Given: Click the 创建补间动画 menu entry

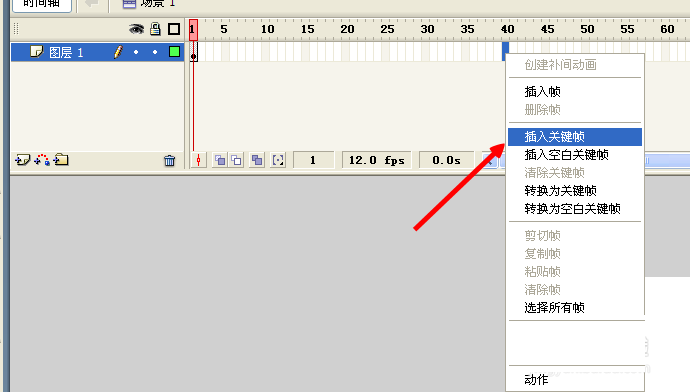Looking at the screenshot, I should point(575,65).
